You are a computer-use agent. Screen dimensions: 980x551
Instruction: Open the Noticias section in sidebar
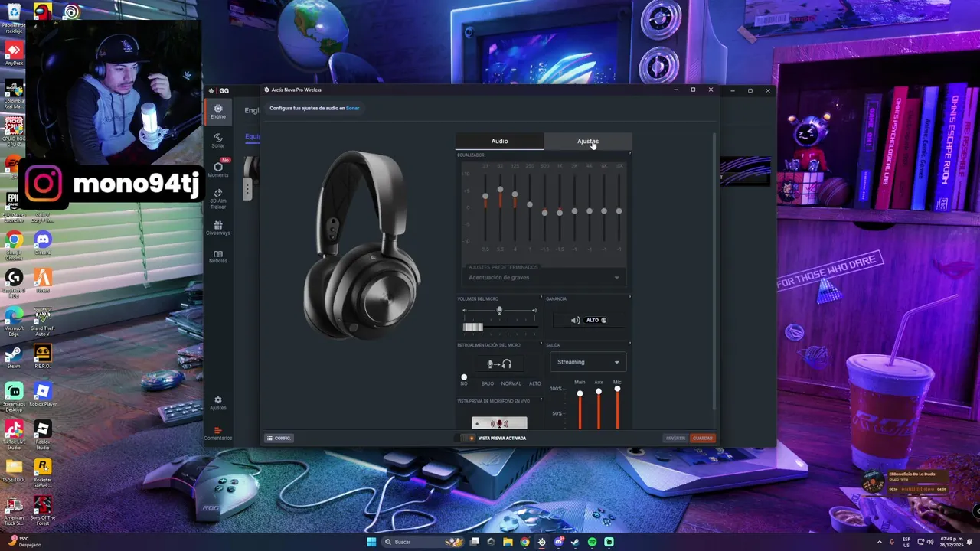218,256
